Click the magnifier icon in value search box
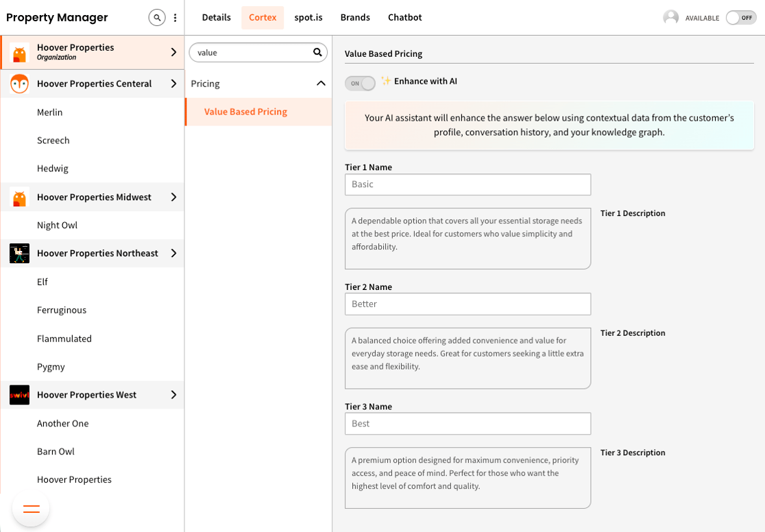Image resolution: width=765 pixels, height=532 pixels. click(x=317, y=52)
